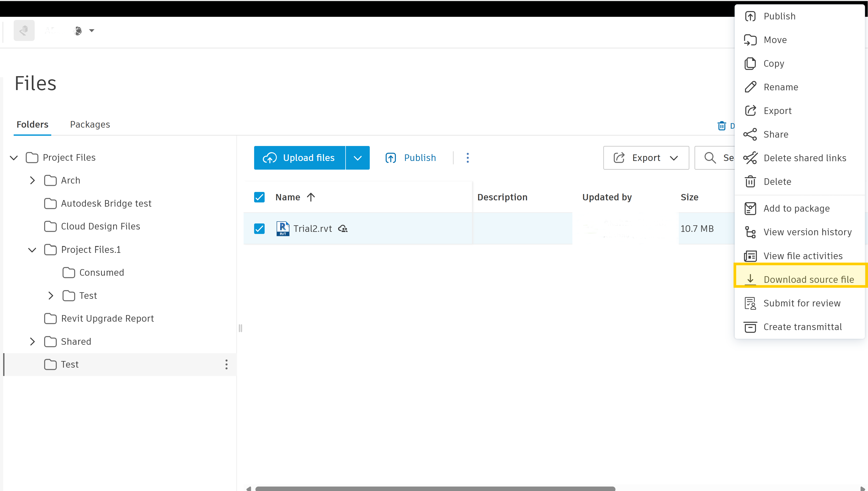Click the horizontal scrollbar at bottom
This screenshot has height=491, width=868.
click(435, 488)
